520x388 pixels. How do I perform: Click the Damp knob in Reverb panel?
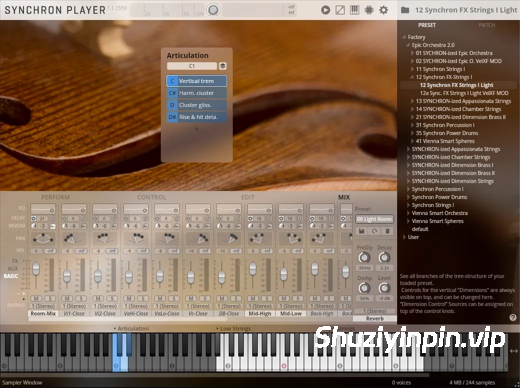pyautogui.click(x=364, y=287)
